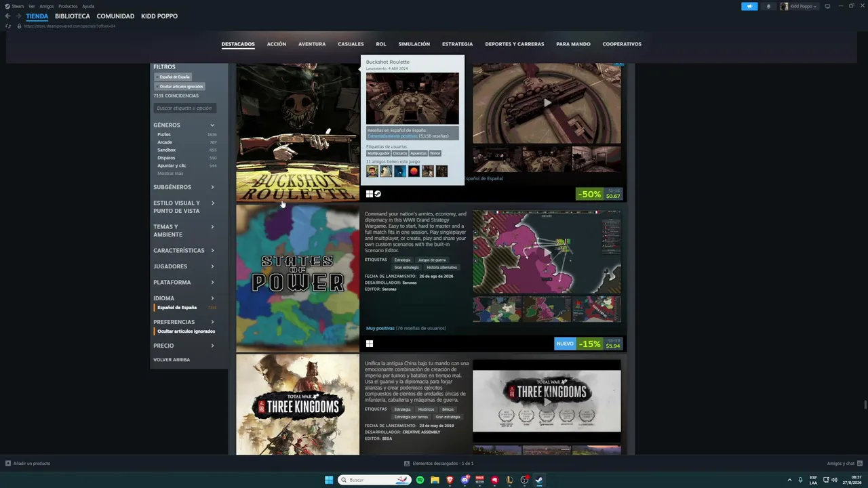Click the Gran estrategia tag for States of Power
This screenshot has height=488, width=868.
click(406, 268)
